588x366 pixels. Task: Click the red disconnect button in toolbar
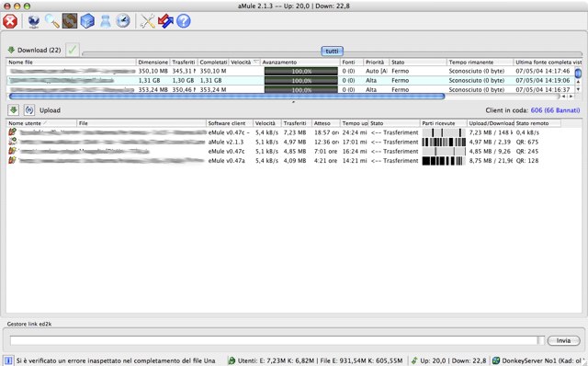pyautogui.click(x=10, y=21)
